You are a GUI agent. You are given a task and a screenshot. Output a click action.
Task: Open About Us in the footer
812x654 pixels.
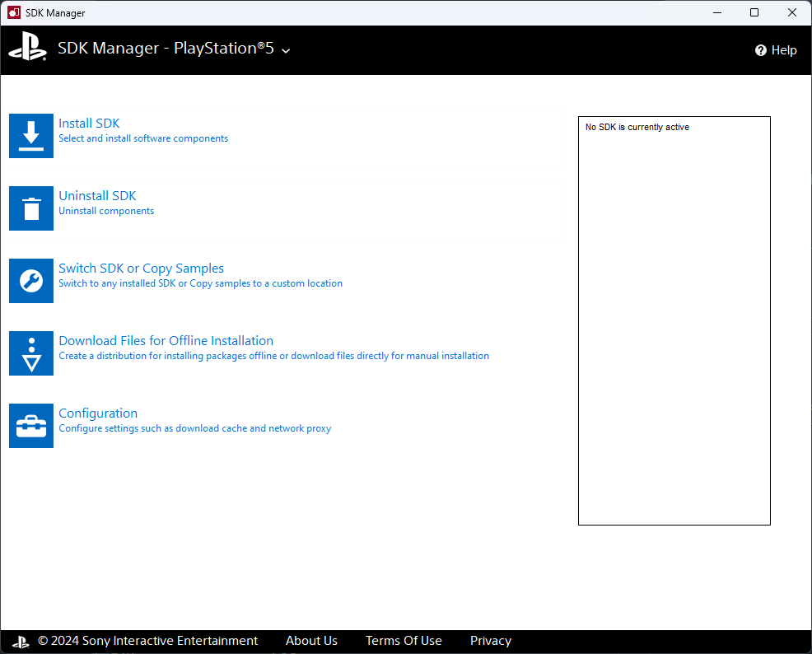pyautogui.click(x=312, y=641)
